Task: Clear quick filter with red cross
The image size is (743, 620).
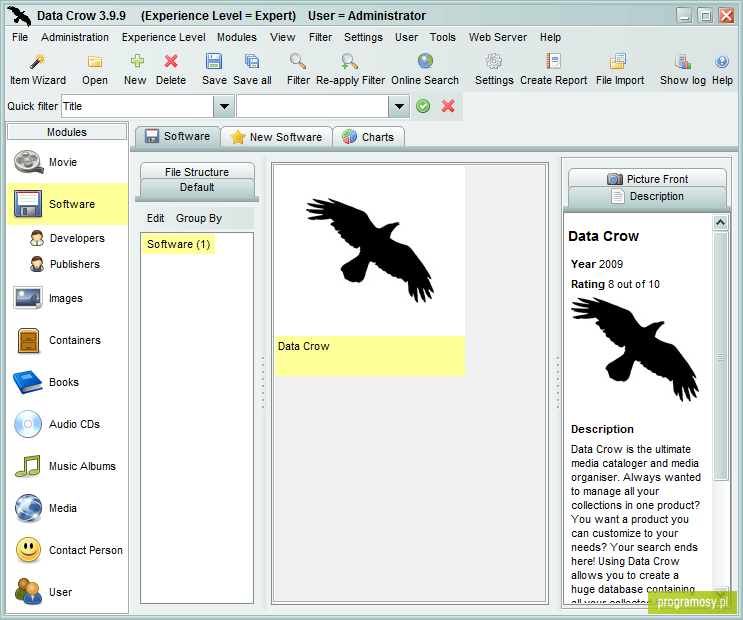Action: 448,106
